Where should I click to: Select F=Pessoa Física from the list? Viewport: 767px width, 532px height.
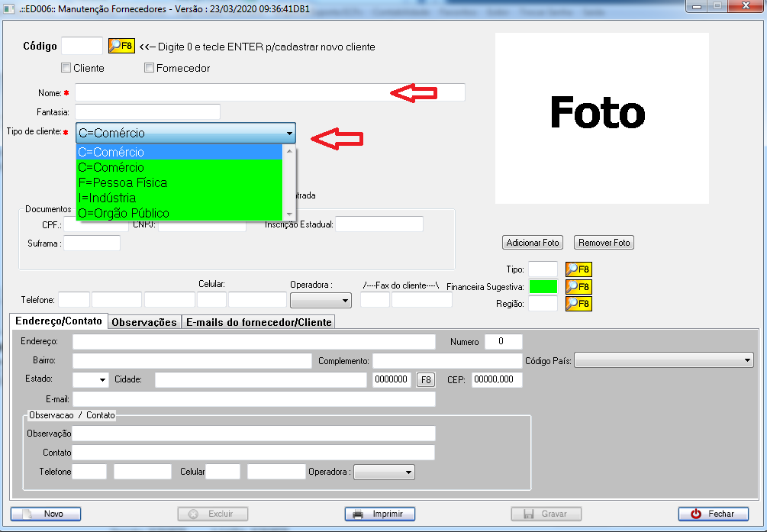[x=122, y=183]
